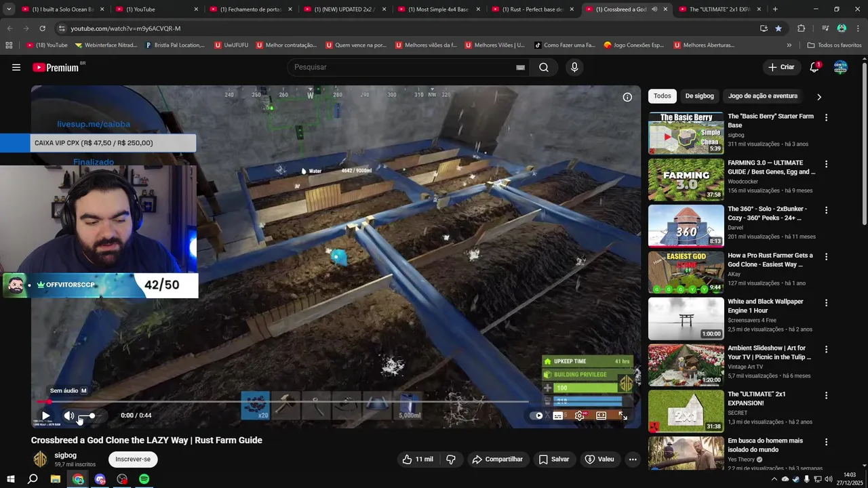
Task: Go to YouTube Premium home logo
Action: coord(57,67)
